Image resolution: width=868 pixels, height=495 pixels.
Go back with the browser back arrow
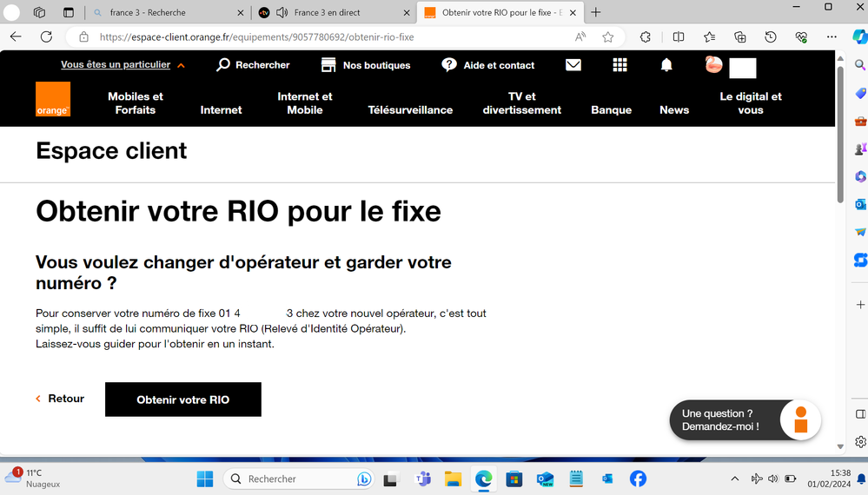pyautogui.click(x=16, y=37)
